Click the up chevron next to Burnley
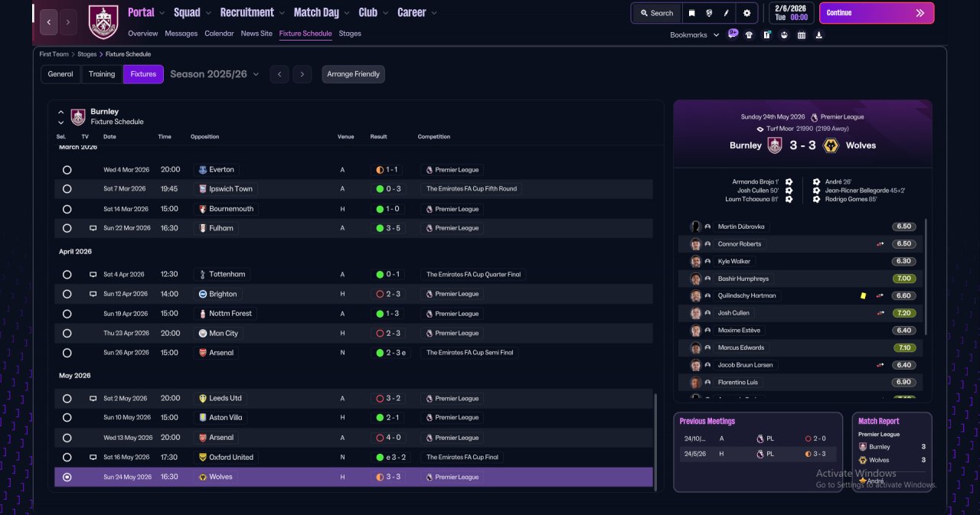The height and width of the screenshot is (515, 980). [x=61, y=112]
